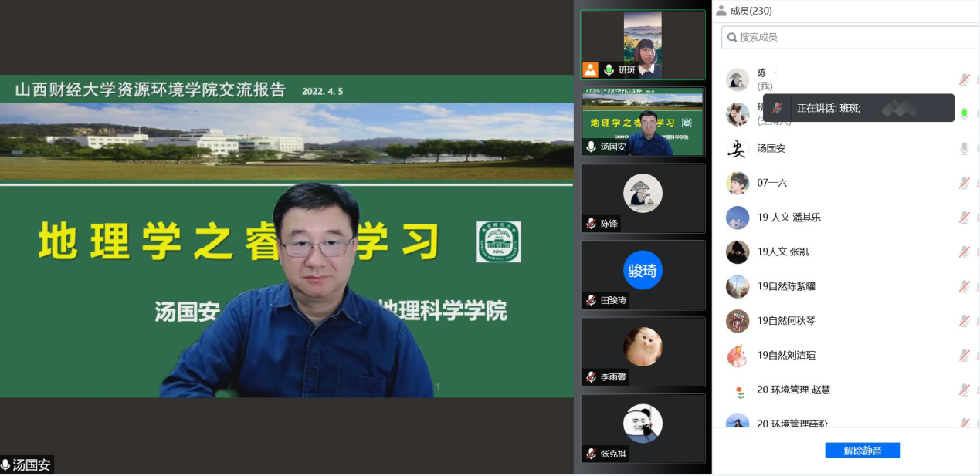Click the muted mic icon on 田骏琦's tile
The height and width of the screenshot is (476, 980).
591,300
